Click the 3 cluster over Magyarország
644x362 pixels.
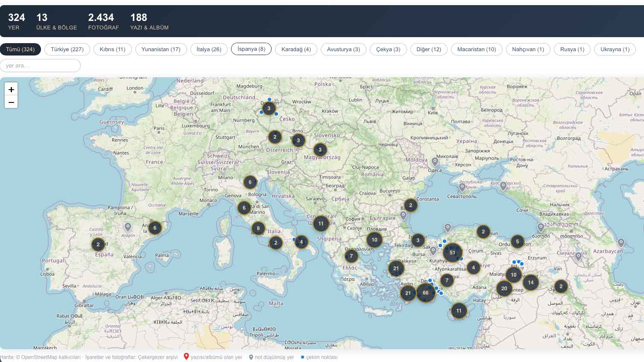pos(320,150)
